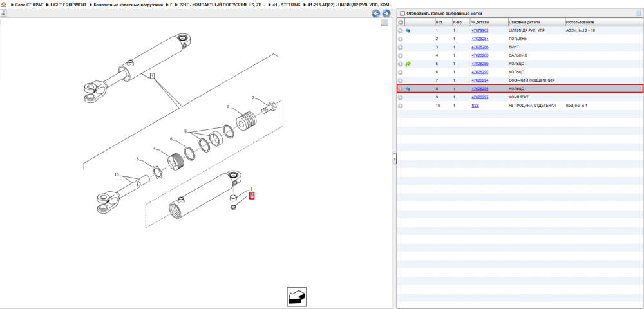Open the Case CE APAC breadcrumb
The height and width of the screenshot is (309, 644).
(29, 5)
